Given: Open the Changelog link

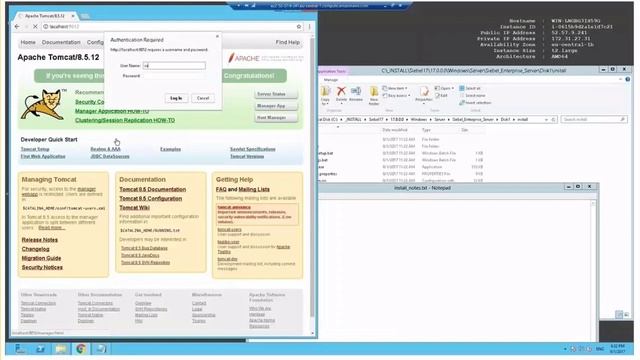Looking at the screenshot, I should coord(36,249).
